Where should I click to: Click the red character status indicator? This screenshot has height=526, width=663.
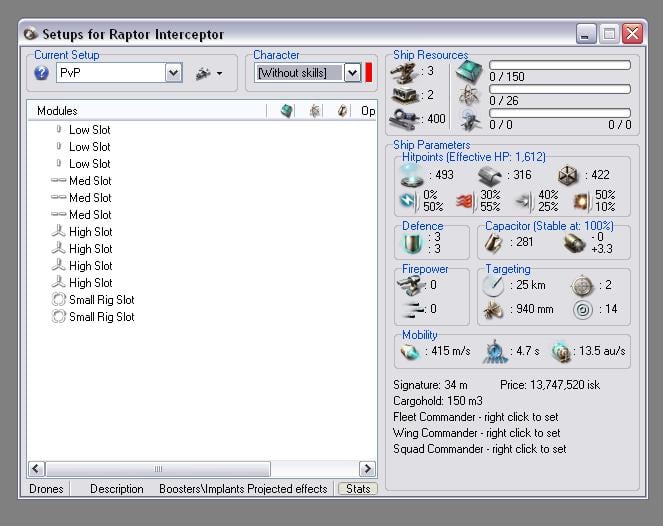(368, 73)
